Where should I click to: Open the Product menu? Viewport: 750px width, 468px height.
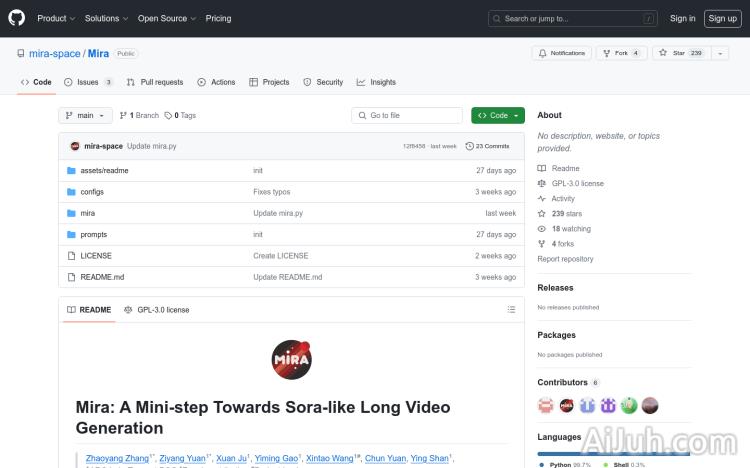(55, 18)
